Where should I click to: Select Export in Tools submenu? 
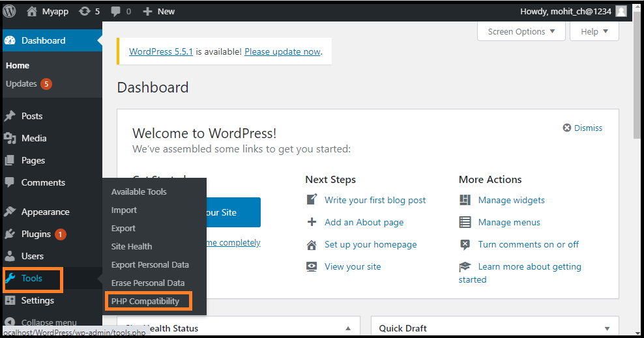[x=123, y=228]
